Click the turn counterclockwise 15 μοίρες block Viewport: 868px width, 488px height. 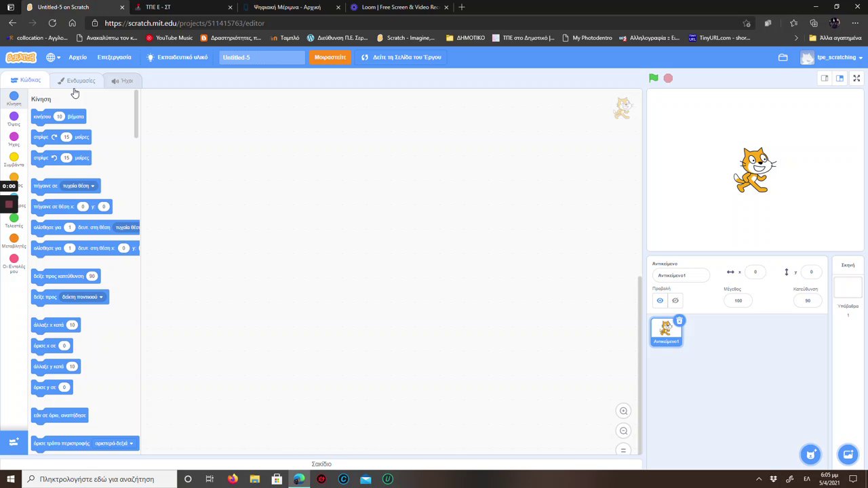click(61, 159)
